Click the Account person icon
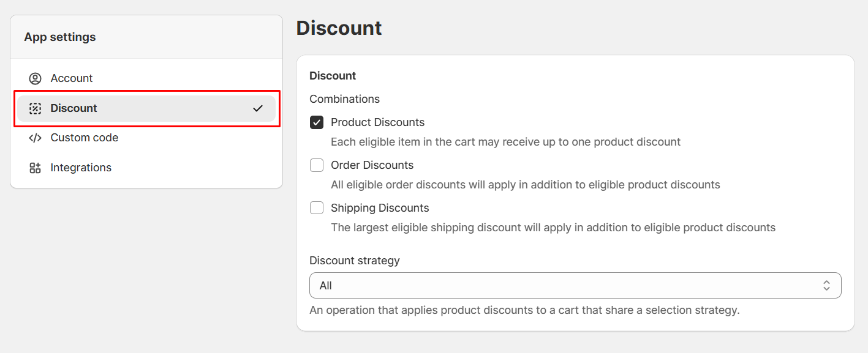The image size is (868, 353). (x=35, y=78)
